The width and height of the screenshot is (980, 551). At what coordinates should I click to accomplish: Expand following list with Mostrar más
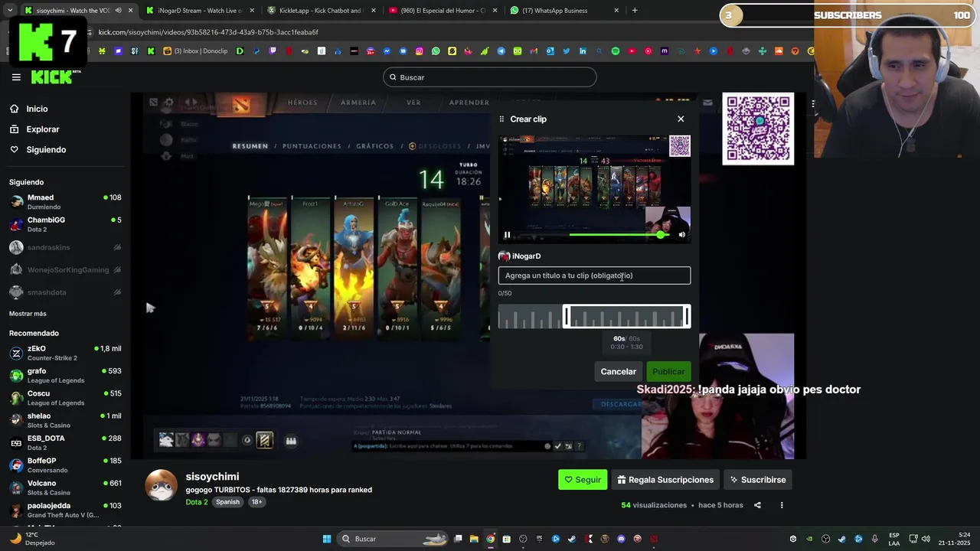(x=28, y=314)
